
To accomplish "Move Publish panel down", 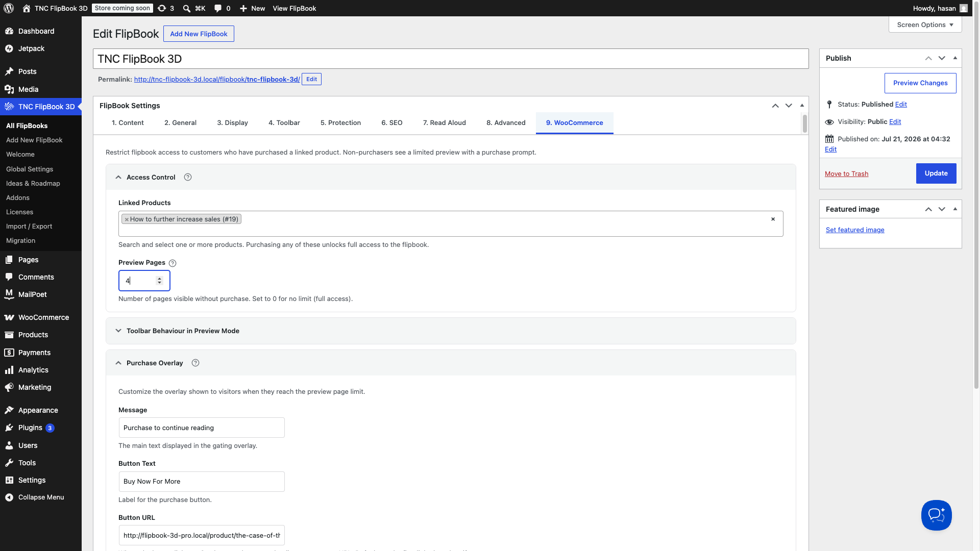I will [942, 58].
